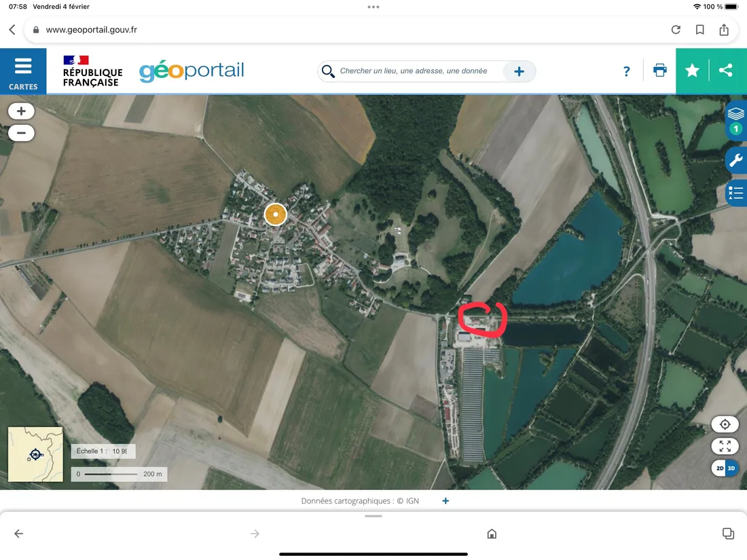Expand the map to fullscreen
The height and width of the screenshot is (560, 747).
[725, 446]
